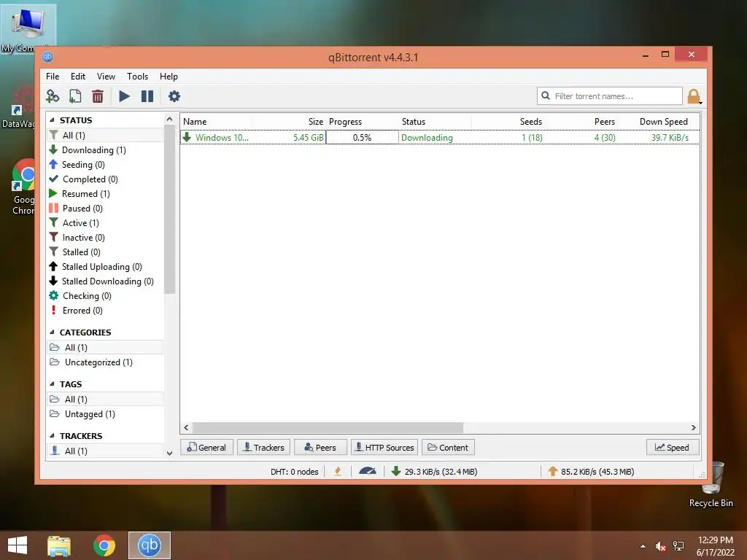Image resolution: width=747 pixels, height=560 pixels.
Task: Click orange upload arrow in status bar
Action: [553, 472]
